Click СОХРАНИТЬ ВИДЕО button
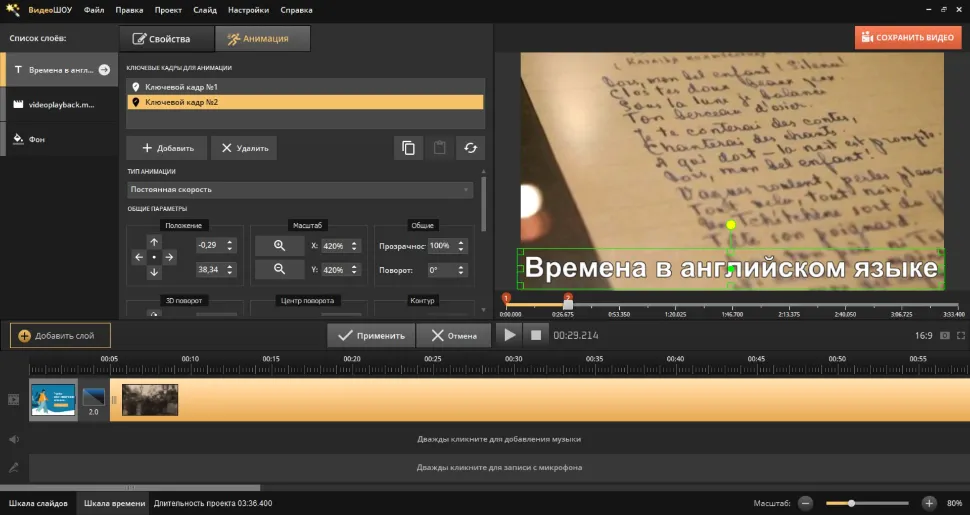 coord(909,37)
